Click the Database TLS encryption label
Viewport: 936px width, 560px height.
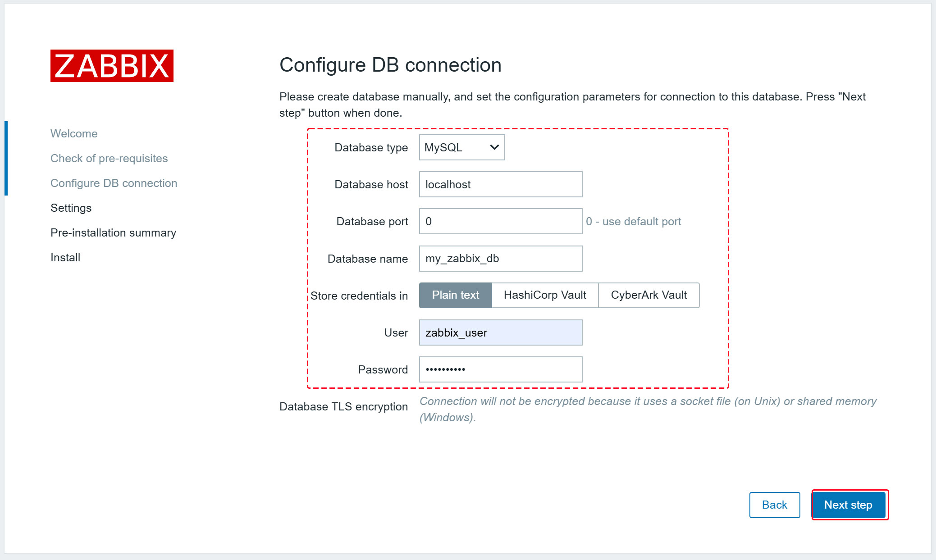click(x=343, y=406)
